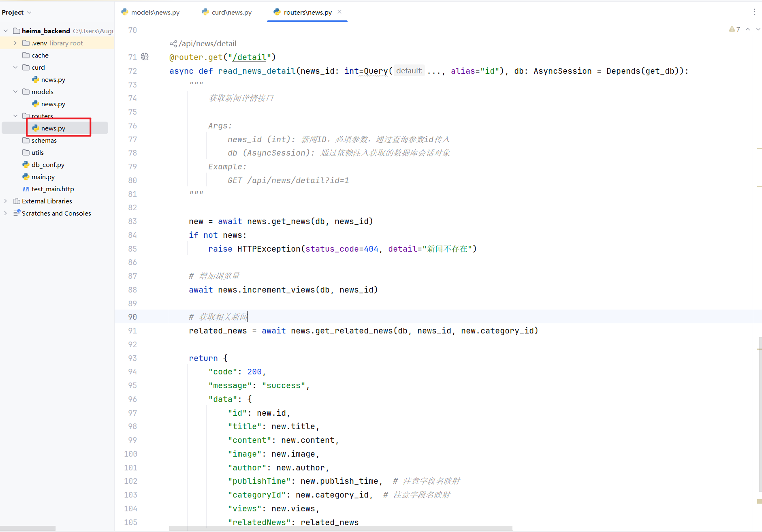The image size is (762, 532).
Task: Collapse the heima_backend project root
Action: click(6, 31)
